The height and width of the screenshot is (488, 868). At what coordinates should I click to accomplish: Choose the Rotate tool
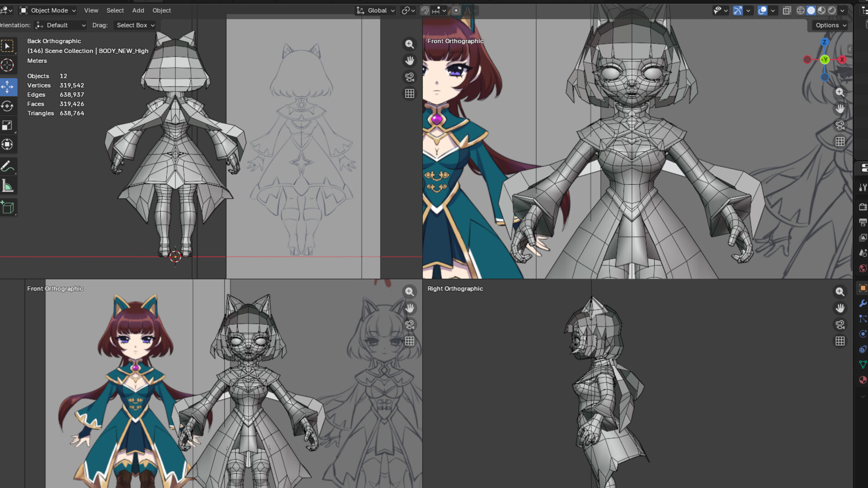pyautogui.click(x=7, y=106)
